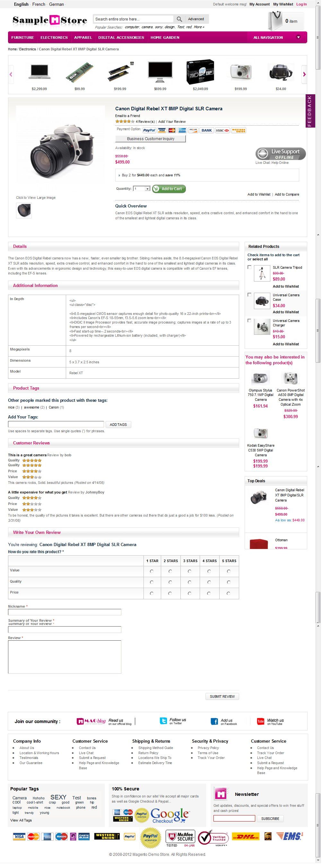Submit the review with Submit Review
Screen dimensions: 322x868
point(222,696)
